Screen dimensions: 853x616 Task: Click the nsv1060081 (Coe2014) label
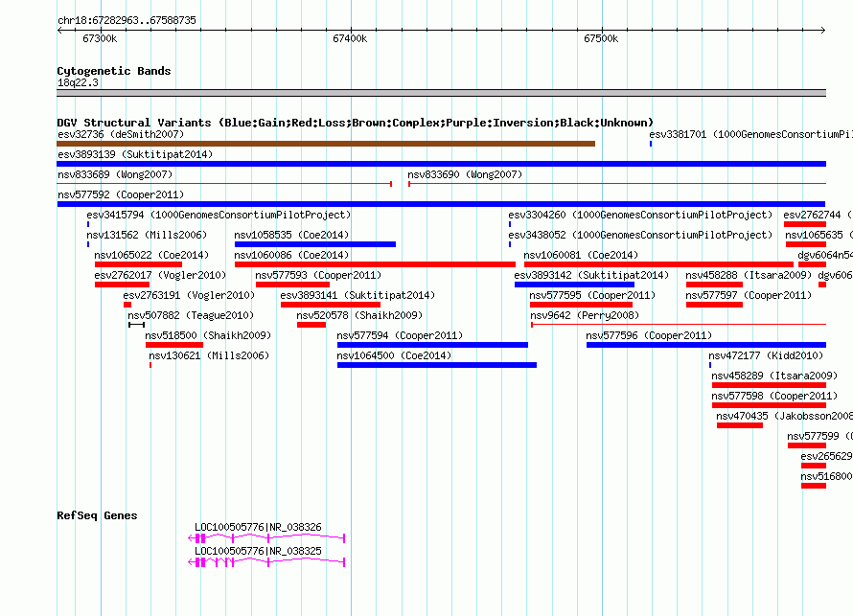(x=581, y=255)
